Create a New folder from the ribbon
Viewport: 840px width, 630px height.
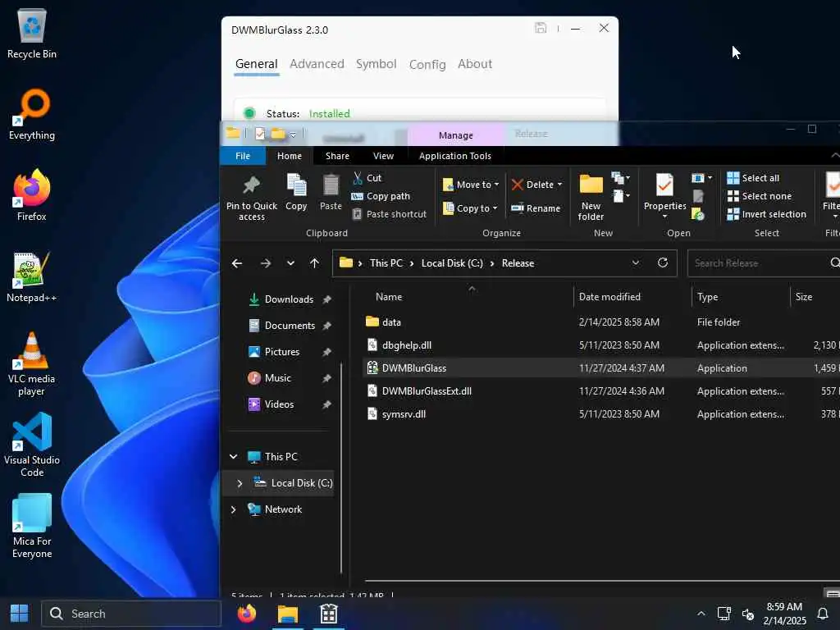pos(591,199)
